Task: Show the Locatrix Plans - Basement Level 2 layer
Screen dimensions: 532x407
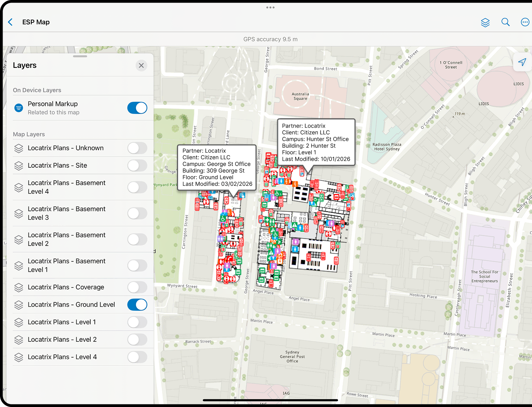Action: click(x=137, y=239)
